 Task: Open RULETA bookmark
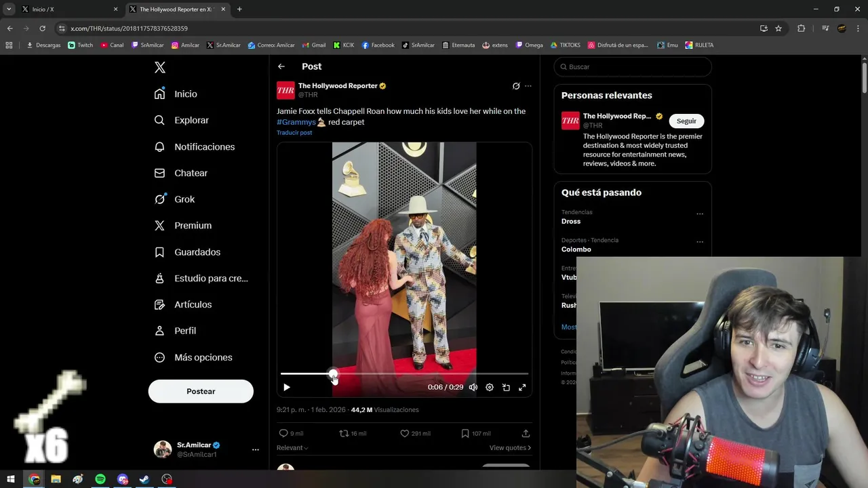coord(699,45)
